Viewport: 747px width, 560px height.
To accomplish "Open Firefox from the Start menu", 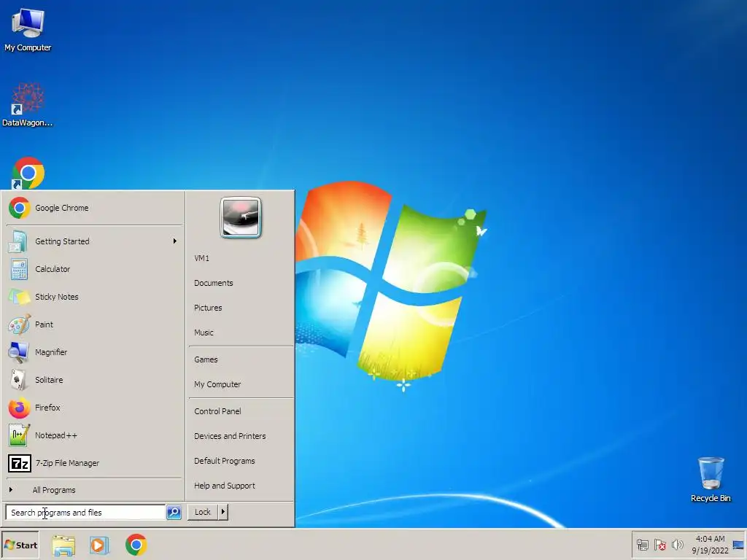I will tap(94, 408).
